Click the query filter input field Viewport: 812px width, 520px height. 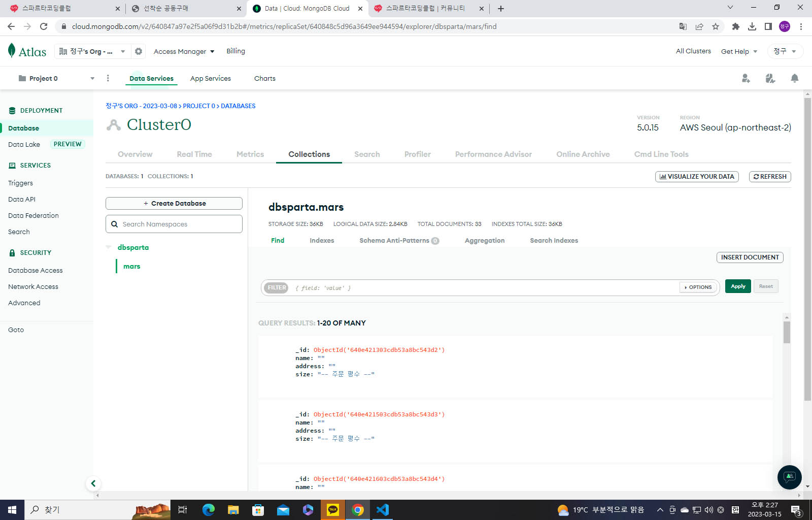point(485,288)
